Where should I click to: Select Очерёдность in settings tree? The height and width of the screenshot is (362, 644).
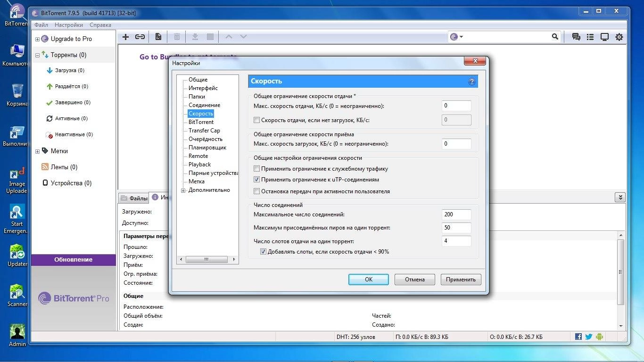pos(206,139)
